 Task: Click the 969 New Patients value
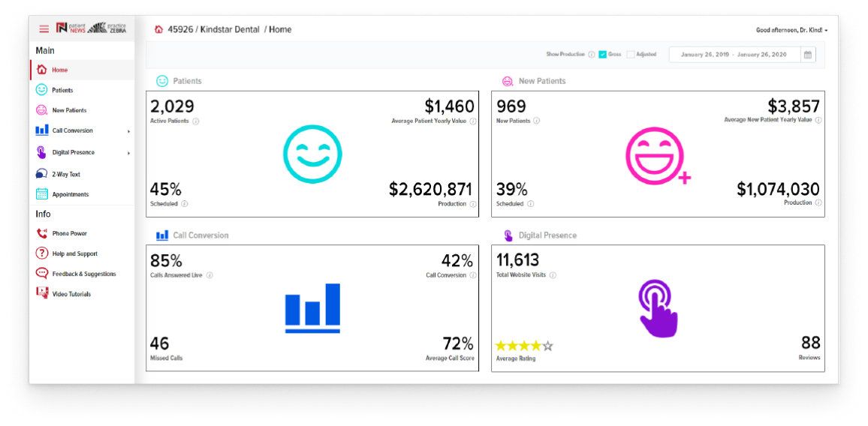click(511, 106)
